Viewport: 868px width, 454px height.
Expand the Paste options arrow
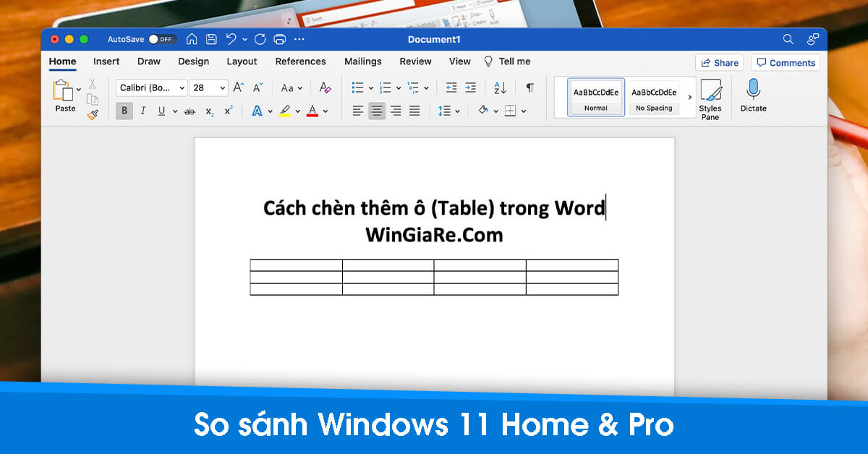(x=79, y=90)
